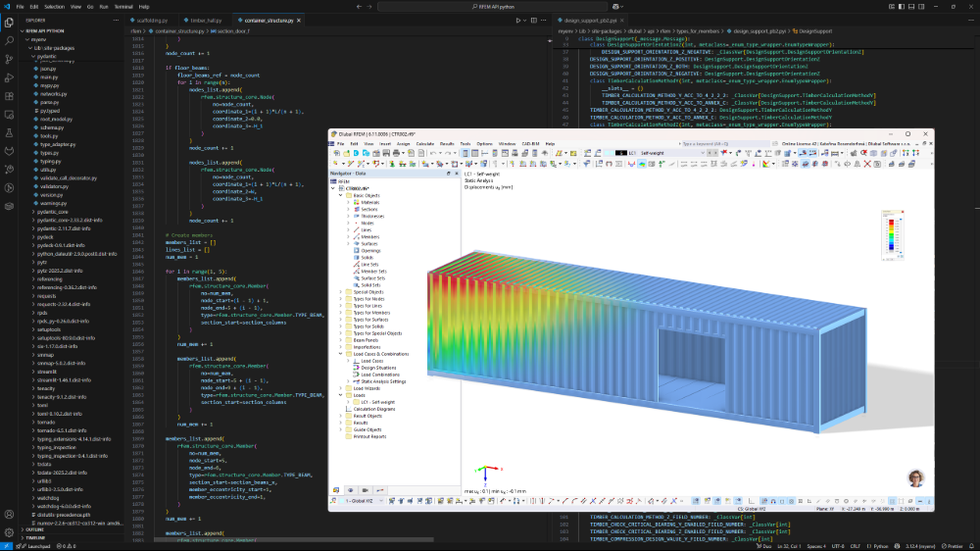The width and height of the screenshot is (980, 551).
Task: Open the new model icon in RFEM toolbar
Action: 336,153
